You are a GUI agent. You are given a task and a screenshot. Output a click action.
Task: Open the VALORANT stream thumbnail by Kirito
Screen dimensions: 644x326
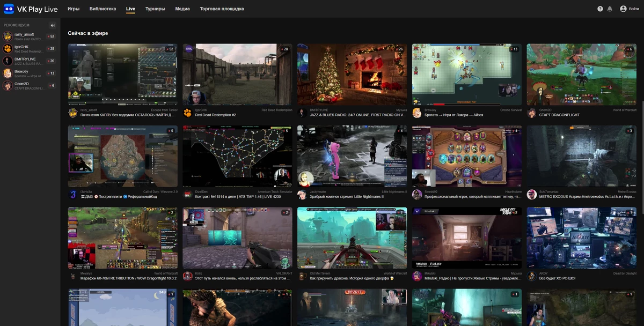coord(237,238)
